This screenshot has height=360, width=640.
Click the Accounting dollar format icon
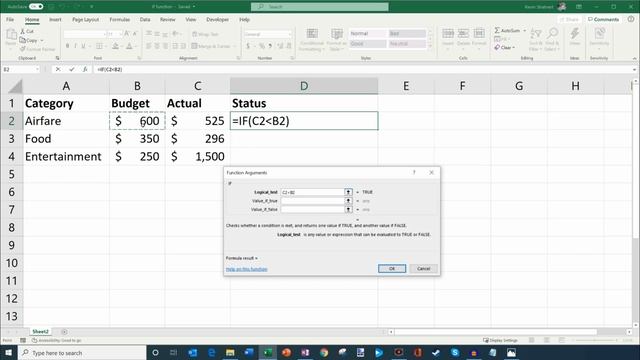click(x=248, y=46)
